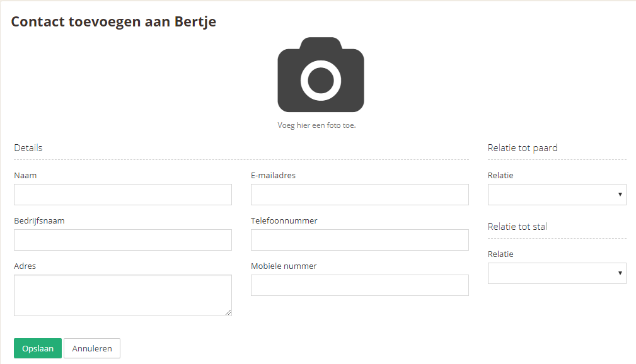The width and height of the screenshot is (636, 364).
Task: Click the Adres textarea resize handle
Action: coord(228,312)
